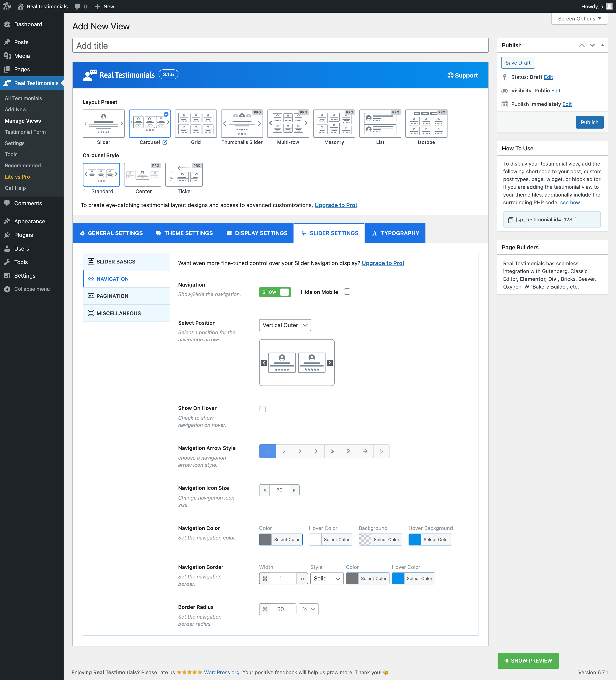Check the Hide on Mobile checkbox
The width and height of the screenshot is (616, 680).
pos(347,292)
